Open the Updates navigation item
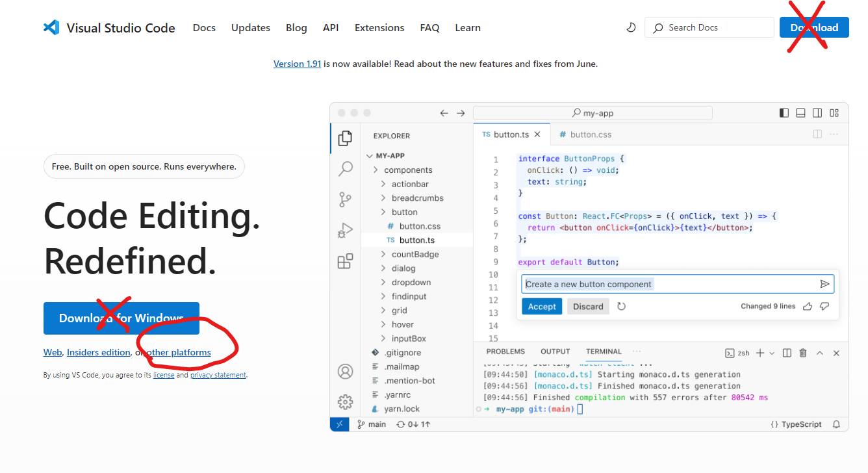 251,28
